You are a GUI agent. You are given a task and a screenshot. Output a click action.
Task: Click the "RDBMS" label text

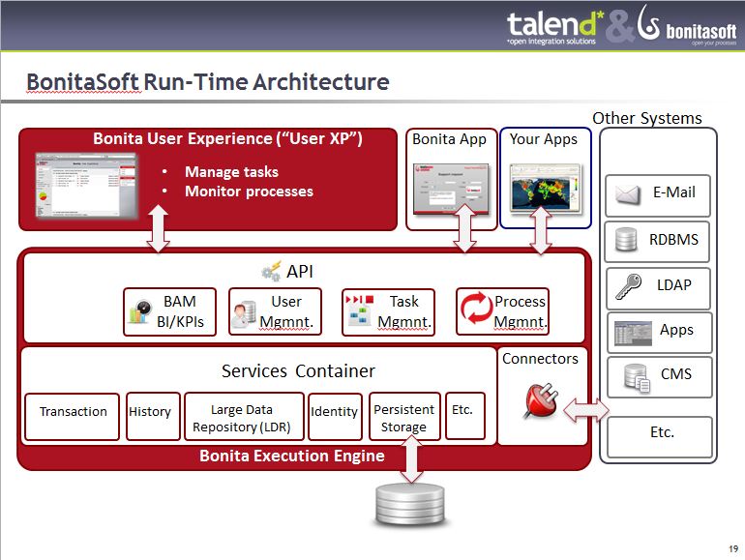673,240
